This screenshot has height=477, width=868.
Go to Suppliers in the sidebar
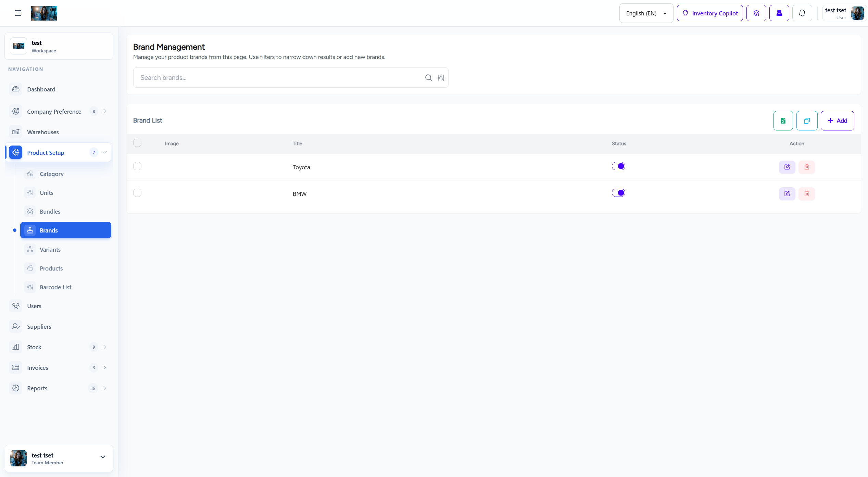58,327
